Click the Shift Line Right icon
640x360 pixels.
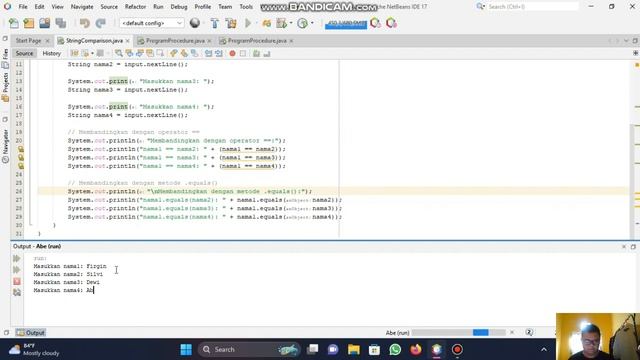point(219,53)
